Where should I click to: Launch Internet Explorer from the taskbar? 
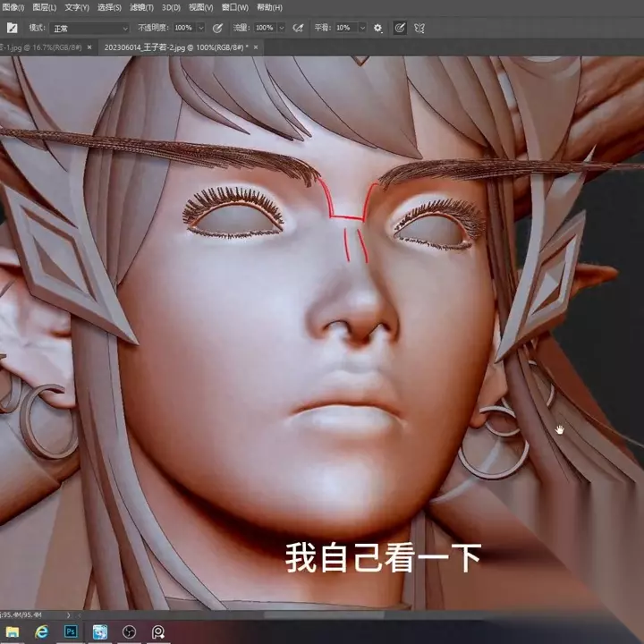(41, 631)
